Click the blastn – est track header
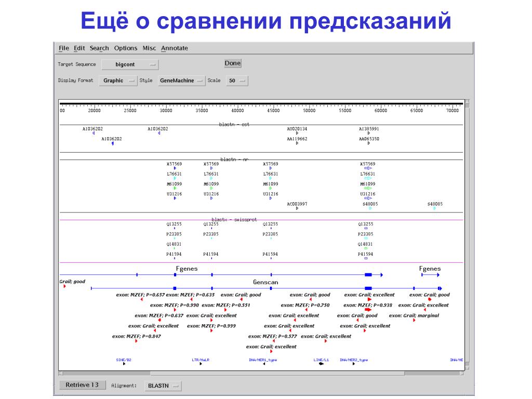The height and width of the screenshot is (399, 532). click(234, 125)
